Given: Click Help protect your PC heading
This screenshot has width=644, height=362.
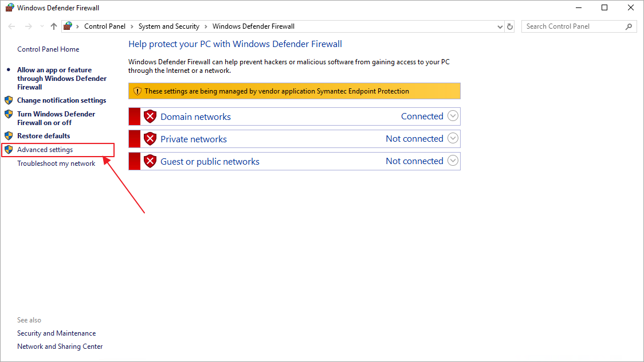Looking at the screenshot, I should tap(235, 44).
